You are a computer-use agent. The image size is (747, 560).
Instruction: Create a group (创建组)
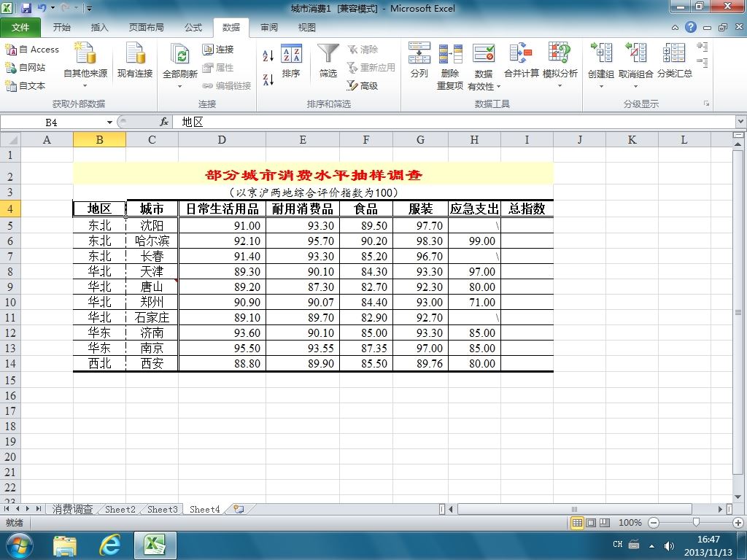601,65
